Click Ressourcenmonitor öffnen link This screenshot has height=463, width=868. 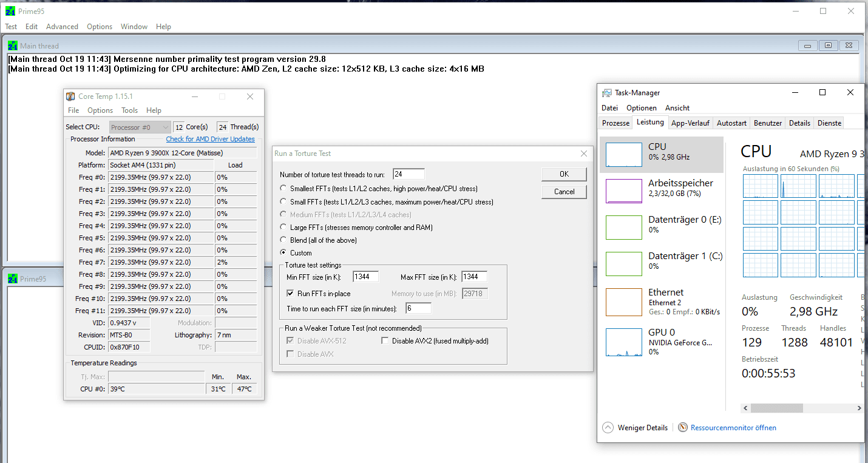pyautogui.click(x=733, y=428)
